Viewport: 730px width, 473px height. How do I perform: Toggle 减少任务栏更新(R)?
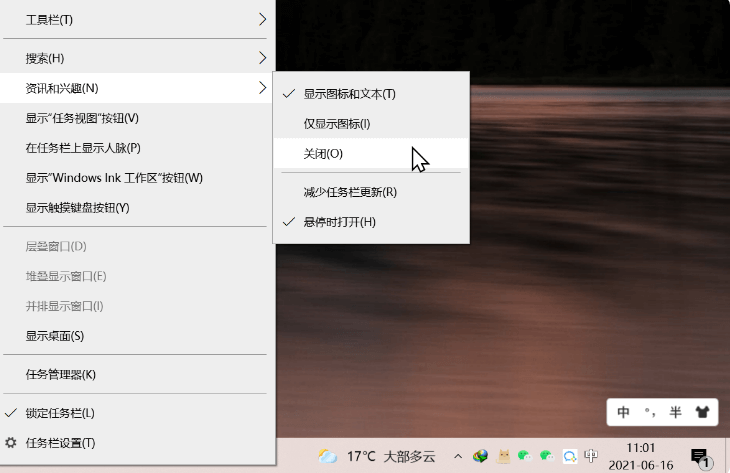click(x=371, y=192)
